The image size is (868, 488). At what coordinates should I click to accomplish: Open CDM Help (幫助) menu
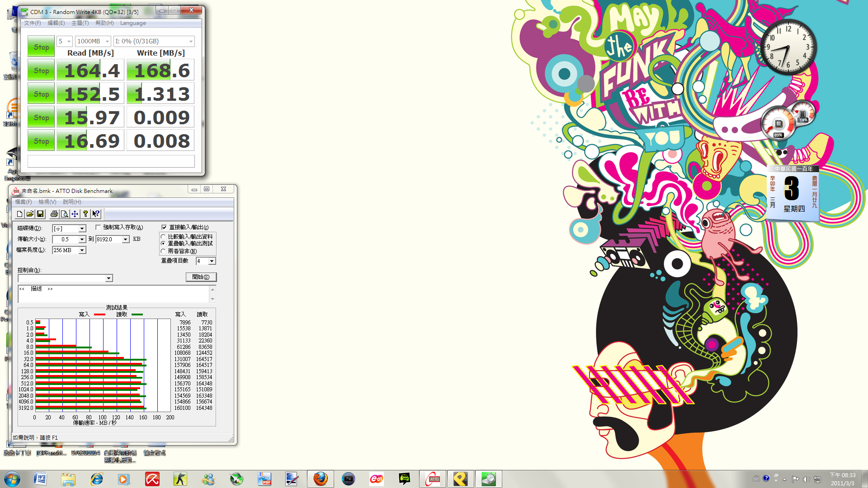click(x=104, y=23)
